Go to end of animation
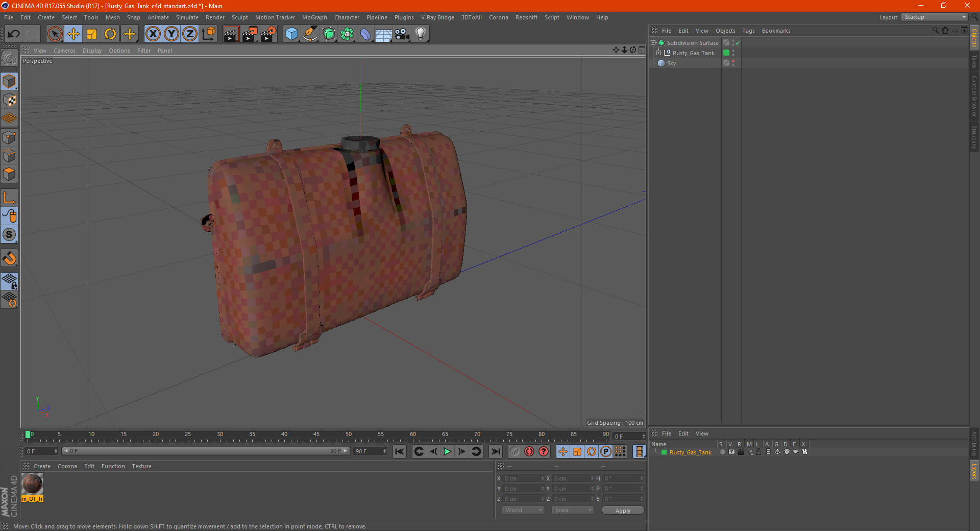Viewport: 980px width, 531px height. pos(495,451)
